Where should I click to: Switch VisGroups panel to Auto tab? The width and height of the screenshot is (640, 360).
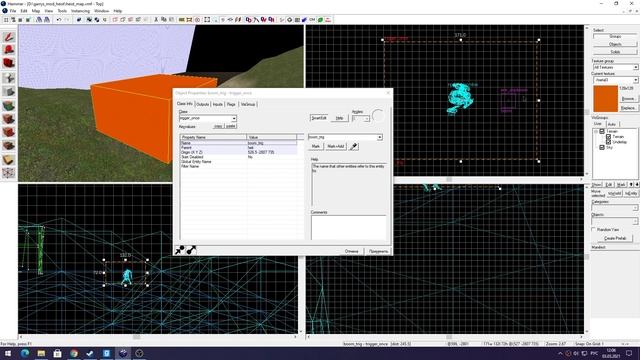click(612, 124)
